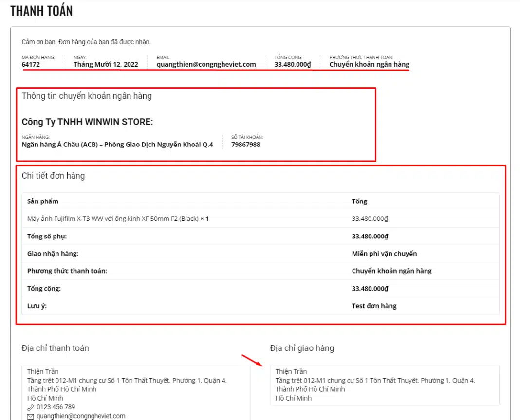This screenshot has height=420, width=520.
Task: Click the Giao nhận hàng label
Action: pos(53,254)
